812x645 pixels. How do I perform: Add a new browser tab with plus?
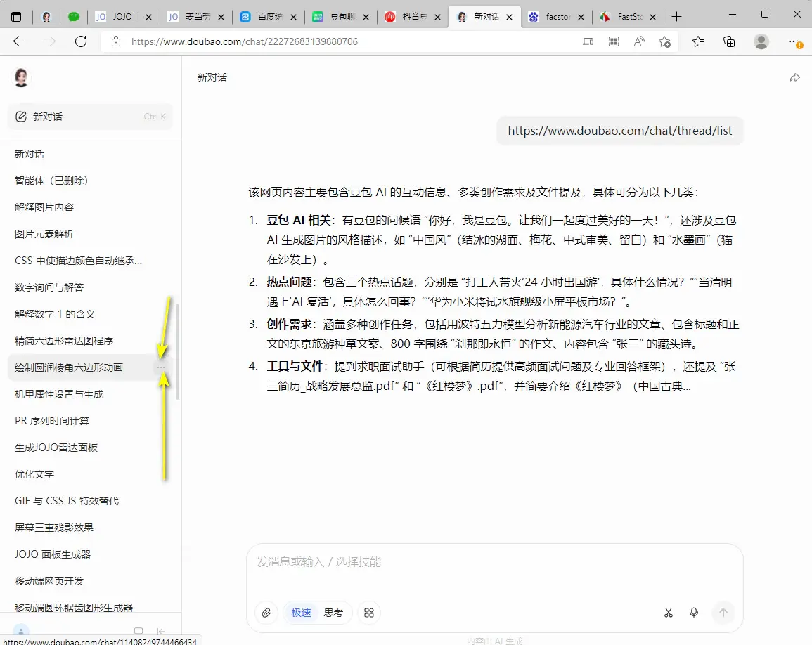click(x=676, y=17)
